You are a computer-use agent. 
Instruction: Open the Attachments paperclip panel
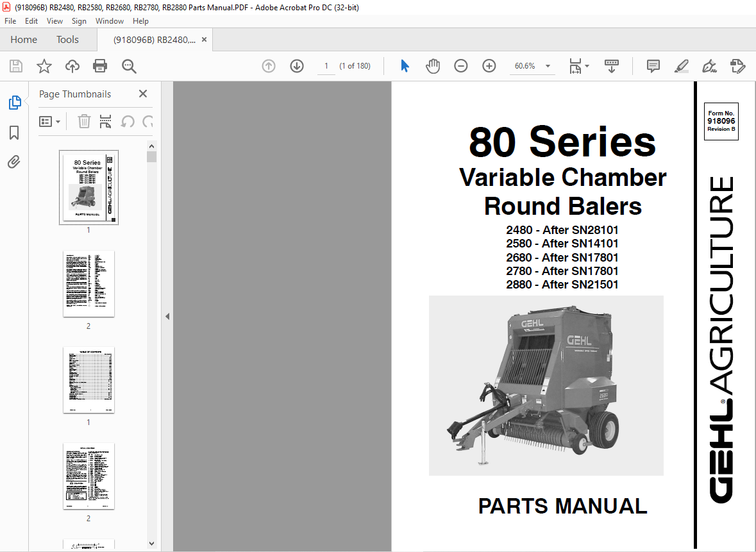pyautogui.click(x=14, y=162)
